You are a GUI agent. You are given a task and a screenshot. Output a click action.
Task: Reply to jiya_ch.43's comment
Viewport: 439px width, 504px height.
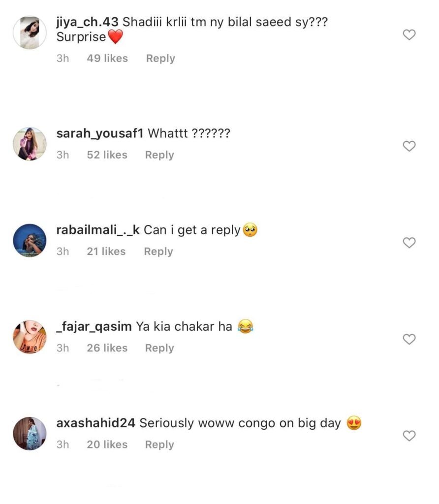pyautogui.click(x=160, y=59)
